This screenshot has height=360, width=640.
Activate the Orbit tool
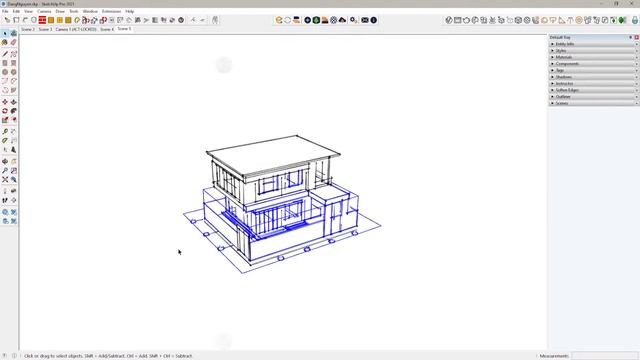point(5,161)
